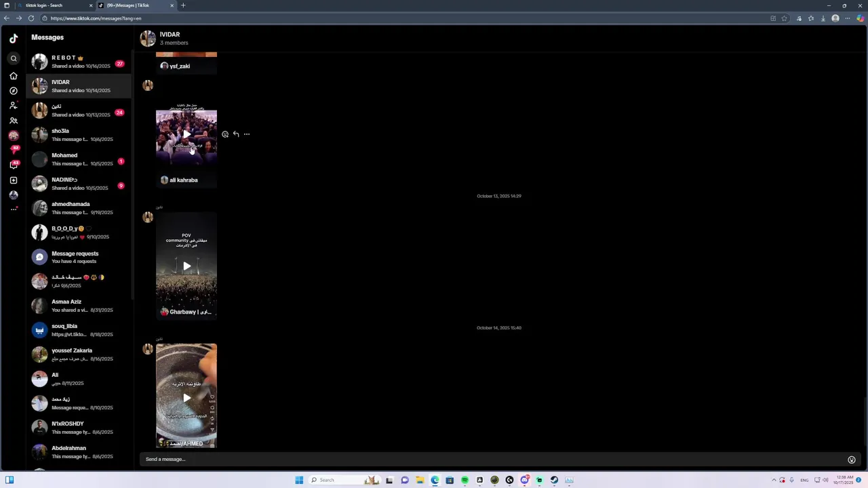This screenshot has height=488, width=868.
Task: Open taskbar clock showing 12:38 AM
Action: pos(845,480)
